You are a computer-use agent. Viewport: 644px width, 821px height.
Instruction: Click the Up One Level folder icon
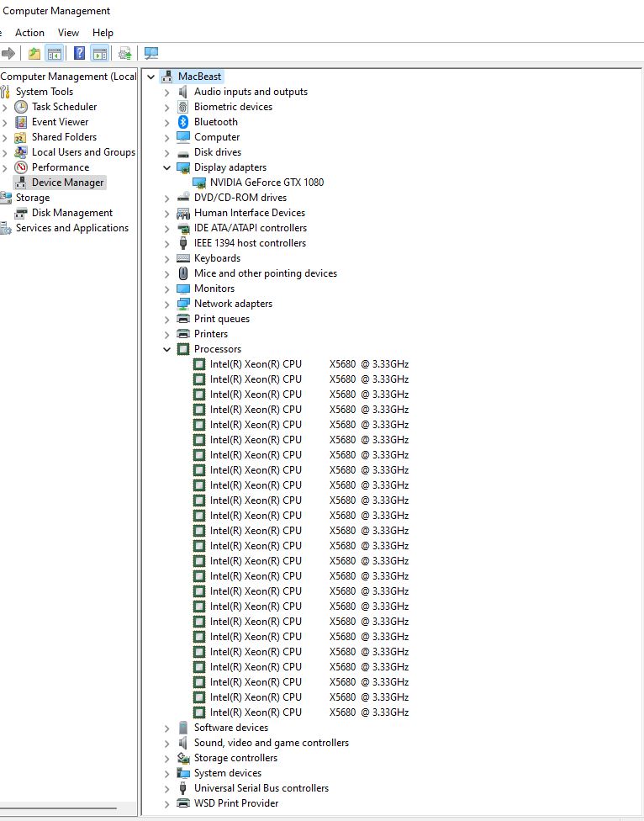(34, 53)
